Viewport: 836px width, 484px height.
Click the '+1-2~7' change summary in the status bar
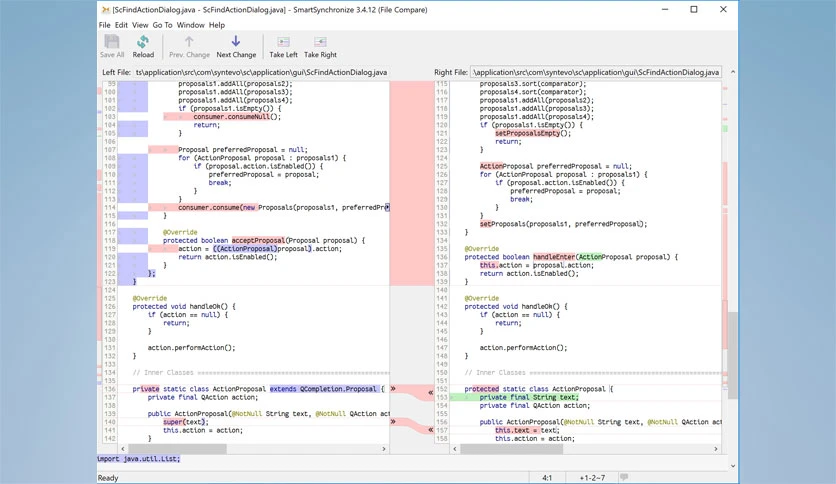[x=592, y=478]
